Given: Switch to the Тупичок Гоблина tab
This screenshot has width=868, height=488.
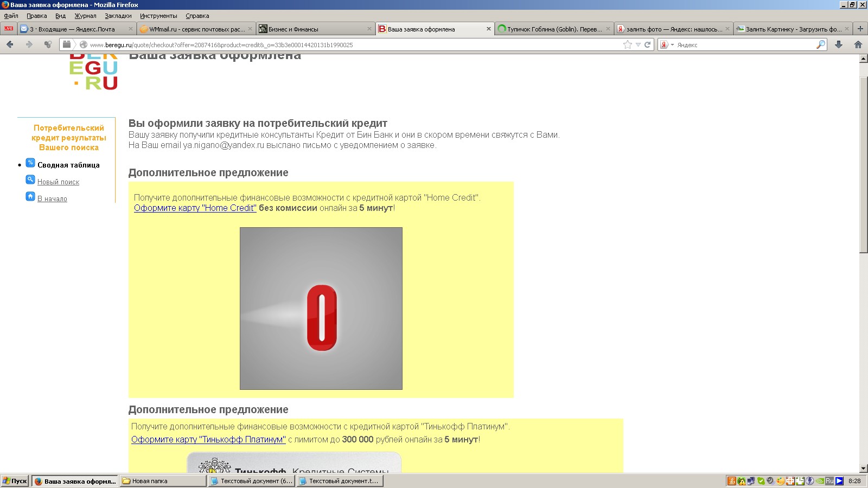Looking at the screenshot, I should click(x=553, y=29).
